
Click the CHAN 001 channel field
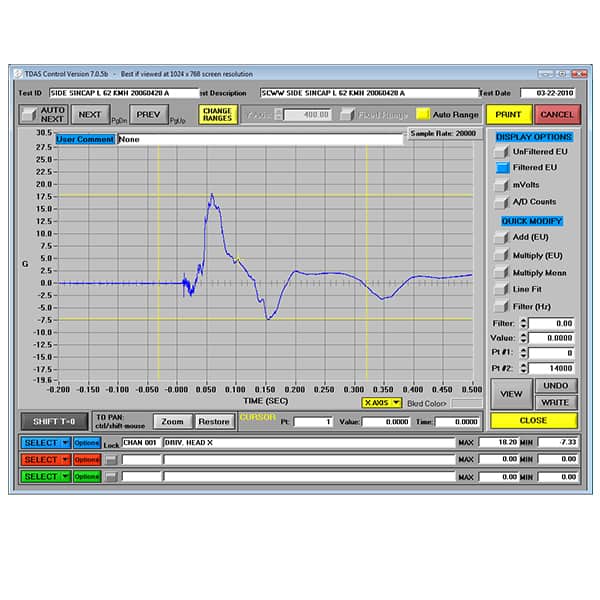141,443
